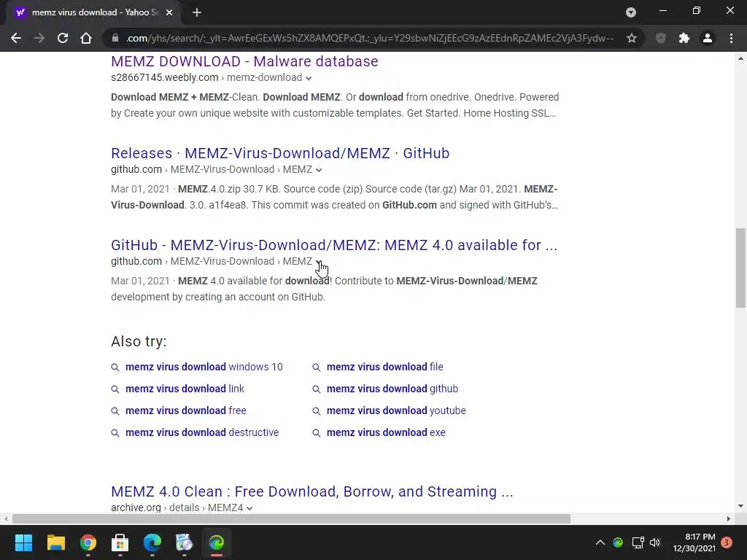Screen dimensions: 747x560
Task: Search memz virus download link
Action: 185,389
